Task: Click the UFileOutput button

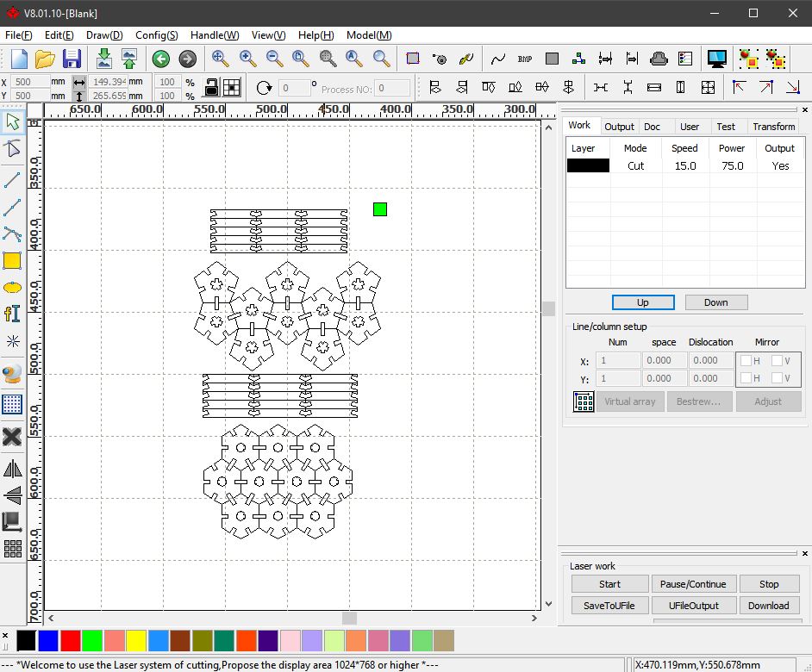Action: 693,605
